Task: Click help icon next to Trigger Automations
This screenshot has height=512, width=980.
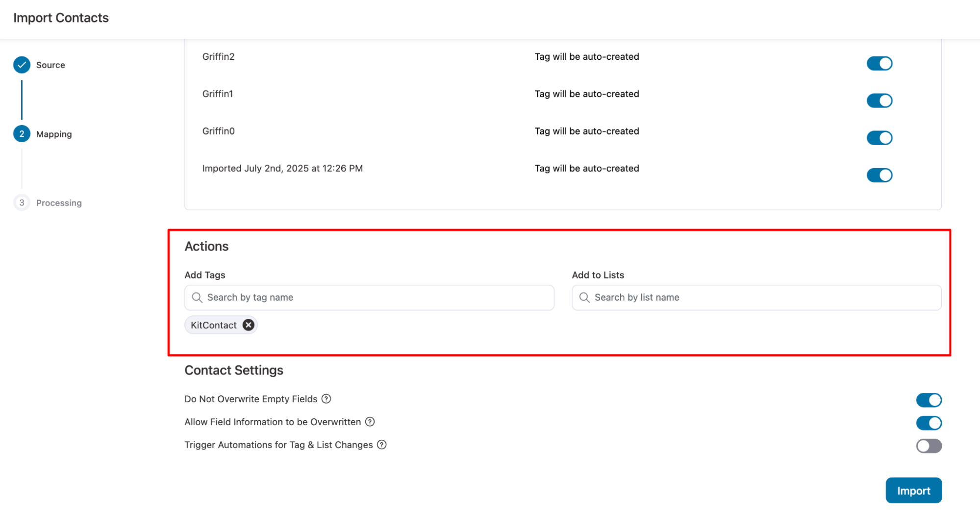Action: coord(382,445)
